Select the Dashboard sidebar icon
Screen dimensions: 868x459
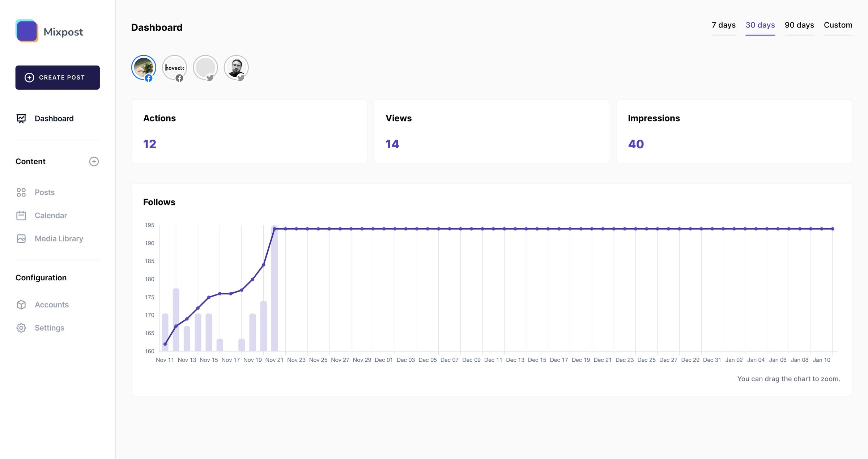[21, 118]
